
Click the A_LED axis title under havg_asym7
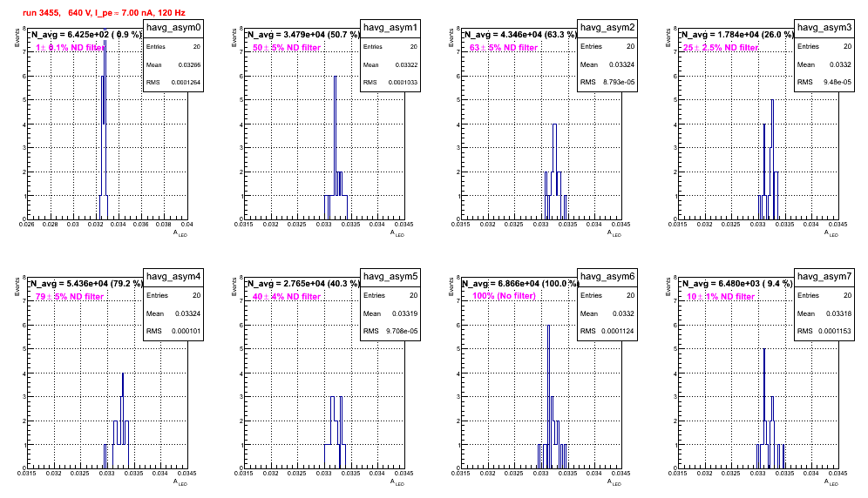point(831,482)
